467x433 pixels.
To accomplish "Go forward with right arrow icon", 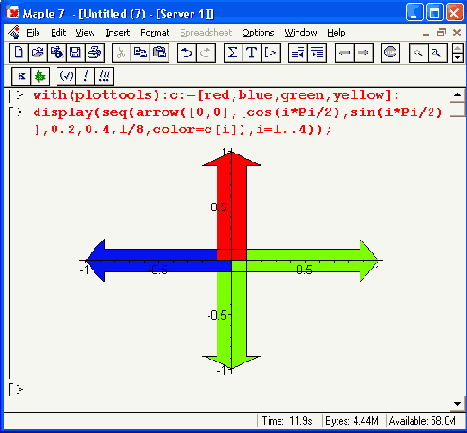I will (x=363, y=53).
